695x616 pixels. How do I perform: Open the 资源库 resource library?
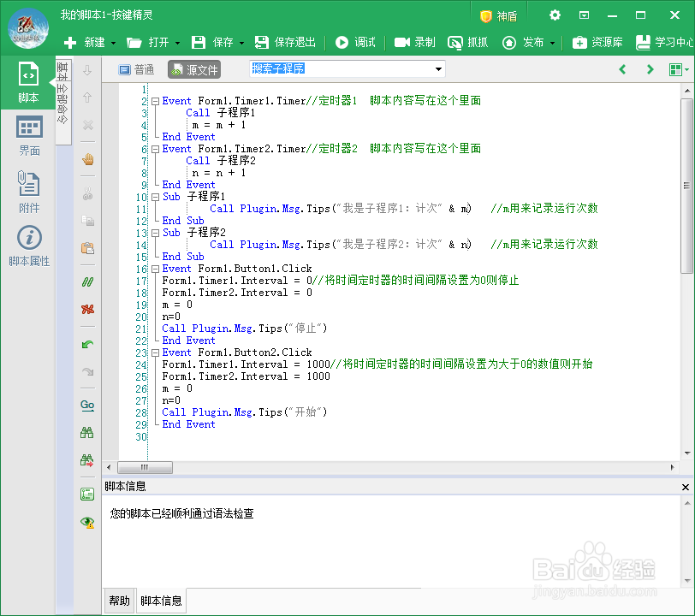[597, 42]
